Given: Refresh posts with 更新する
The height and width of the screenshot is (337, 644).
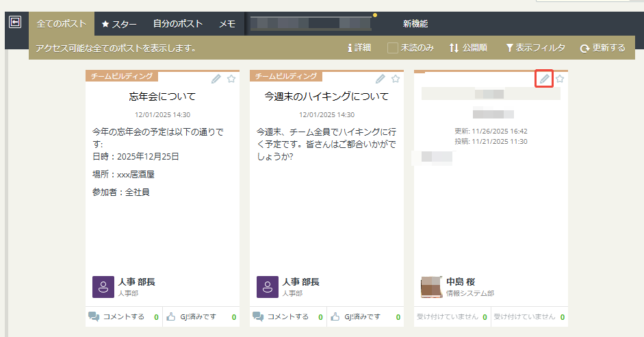Looking at the screenshot, I should point(602,48).
